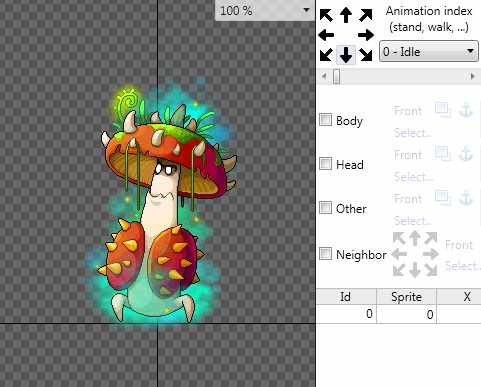Image resolution: width=481 pixels, height=387 pixels.
Task: Select the up-left direction arrow
Action: [x=326, y=15]
